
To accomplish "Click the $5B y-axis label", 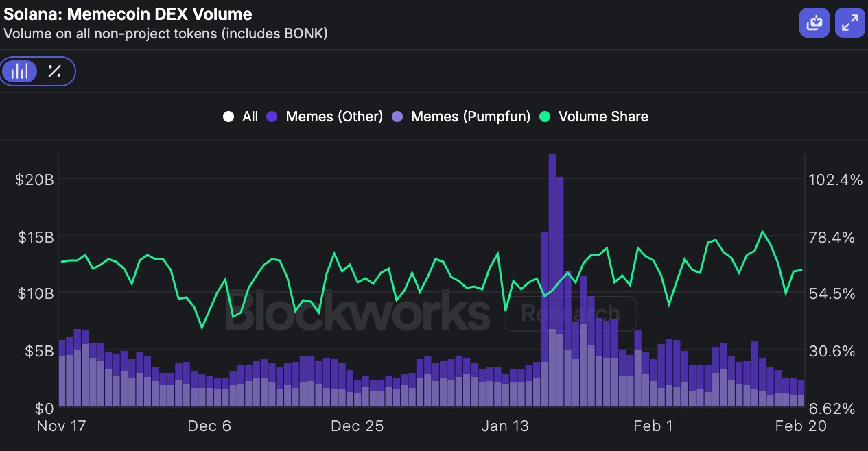I will click(39, 351).
